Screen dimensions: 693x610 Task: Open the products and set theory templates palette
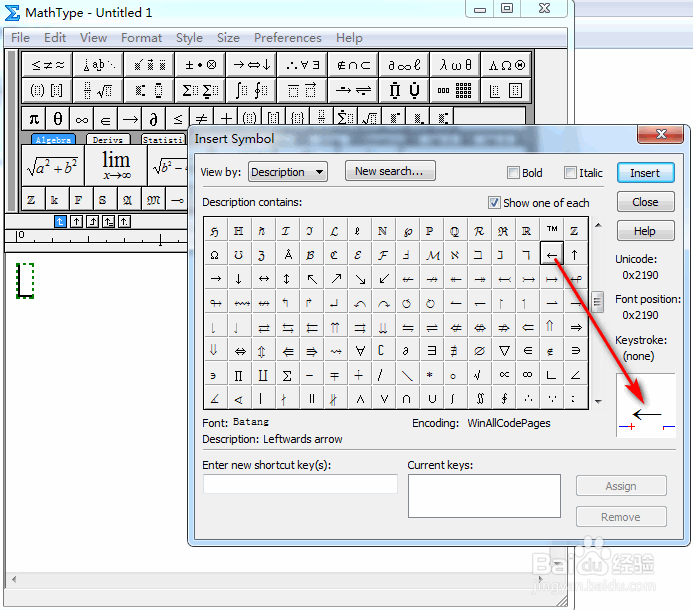click(x=404, y=91)
